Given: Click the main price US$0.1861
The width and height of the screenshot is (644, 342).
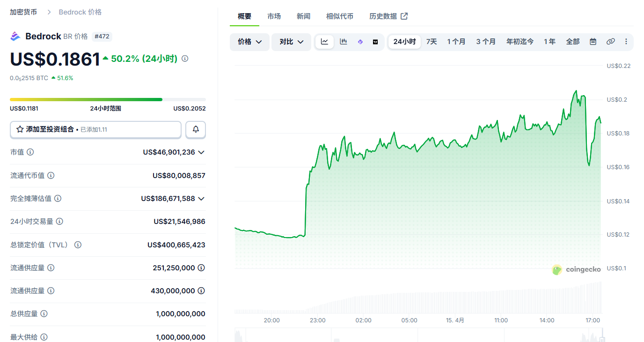Looking at the screenshot, I should [55, 59].
